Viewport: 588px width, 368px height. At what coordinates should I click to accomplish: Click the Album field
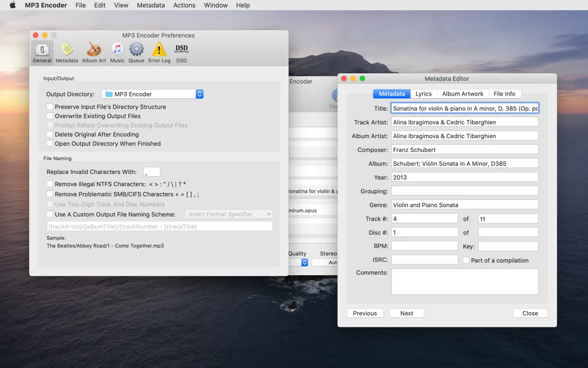(465, 163)
